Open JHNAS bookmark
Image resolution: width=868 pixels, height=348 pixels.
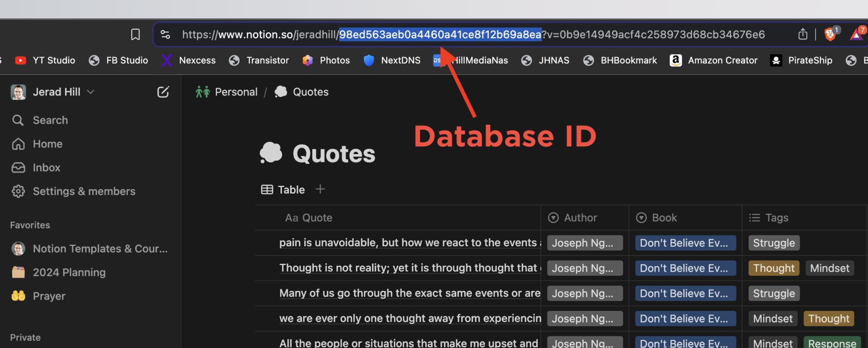tap(545, 61)
